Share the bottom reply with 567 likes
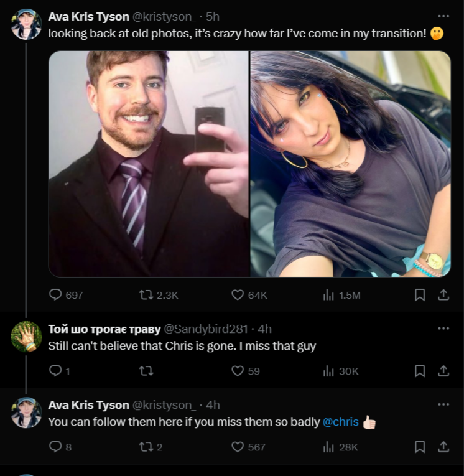464x476 pixels. (443, 447)
